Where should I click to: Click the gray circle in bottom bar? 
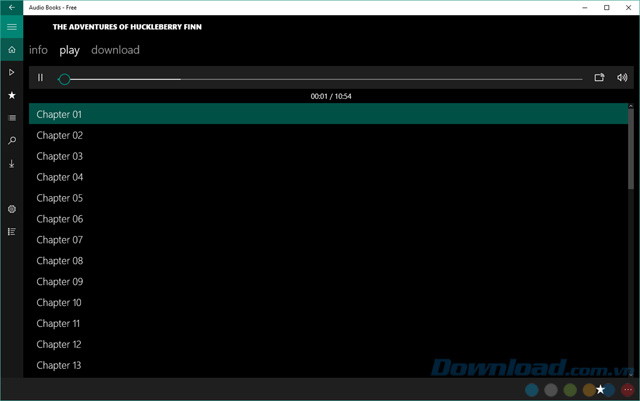click(551, 390)
